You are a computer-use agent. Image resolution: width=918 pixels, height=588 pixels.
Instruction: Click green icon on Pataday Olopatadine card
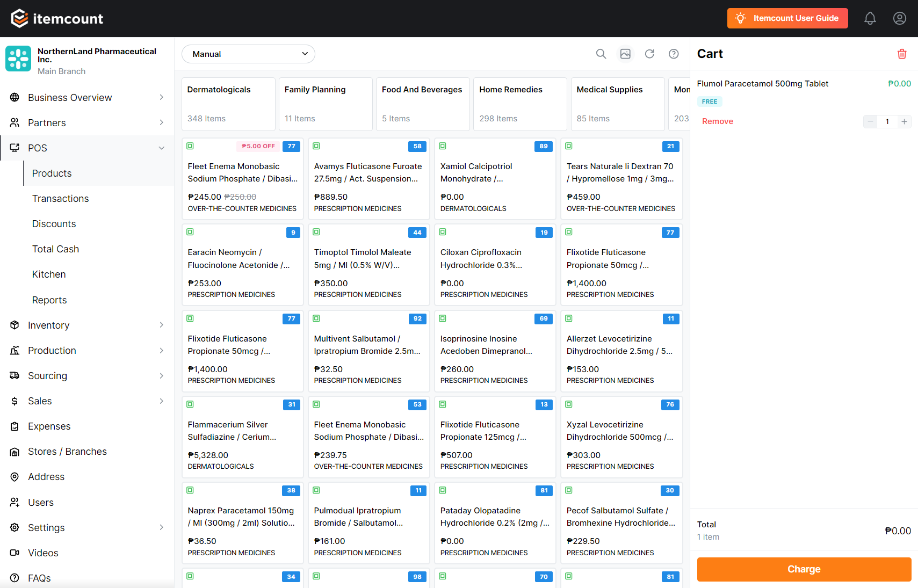click(x=443, y=490)
